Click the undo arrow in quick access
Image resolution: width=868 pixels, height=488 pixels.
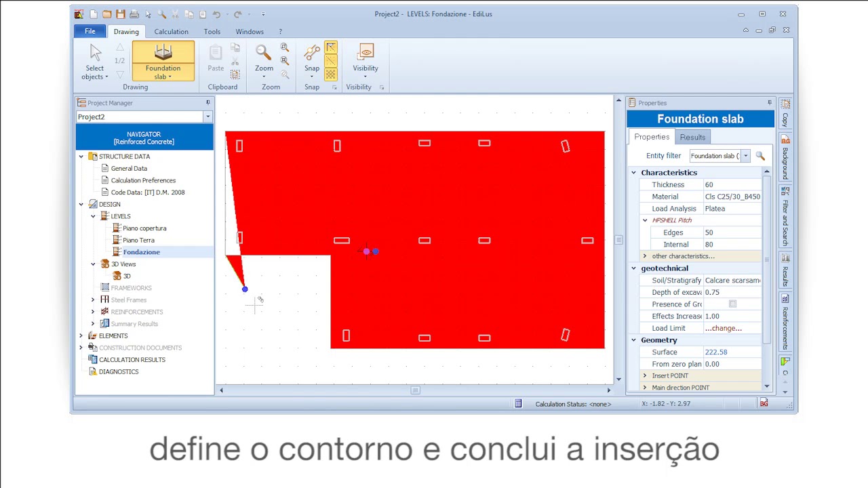tap(216, 14)
